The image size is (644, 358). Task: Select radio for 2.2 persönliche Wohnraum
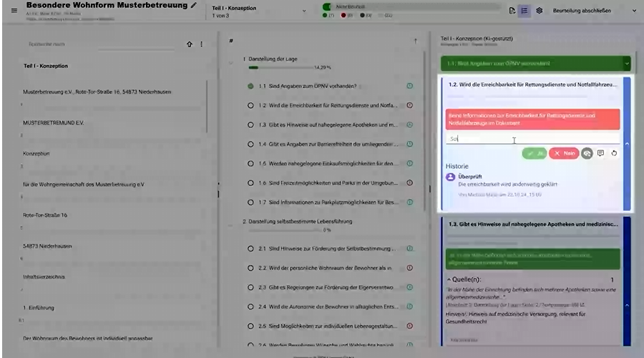pos(250,268)
